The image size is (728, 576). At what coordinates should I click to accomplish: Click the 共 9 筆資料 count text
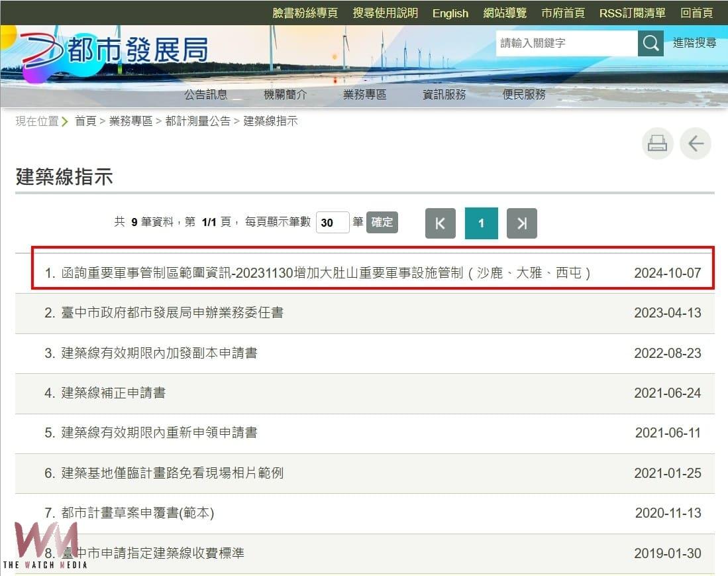pyautogui.click(x=144, y=222)
